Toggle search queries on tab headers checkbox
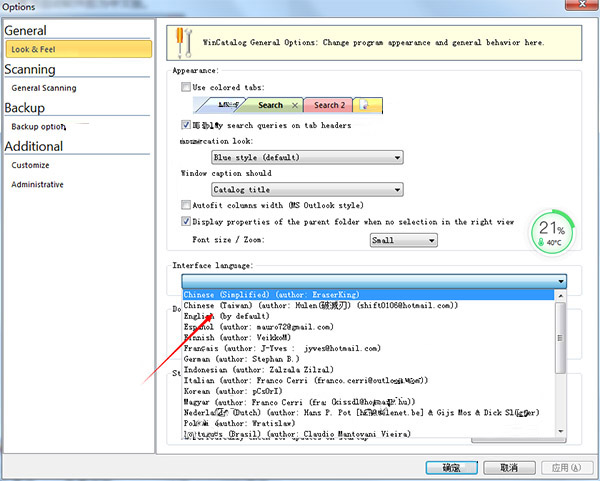The image size is (600, 481). click(186, 125)
